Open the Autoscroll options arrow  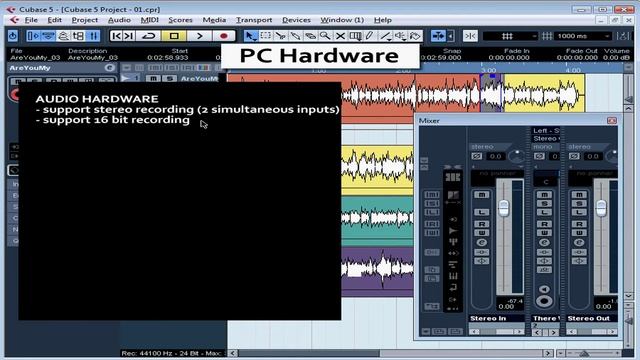click(x=451, y=36)
